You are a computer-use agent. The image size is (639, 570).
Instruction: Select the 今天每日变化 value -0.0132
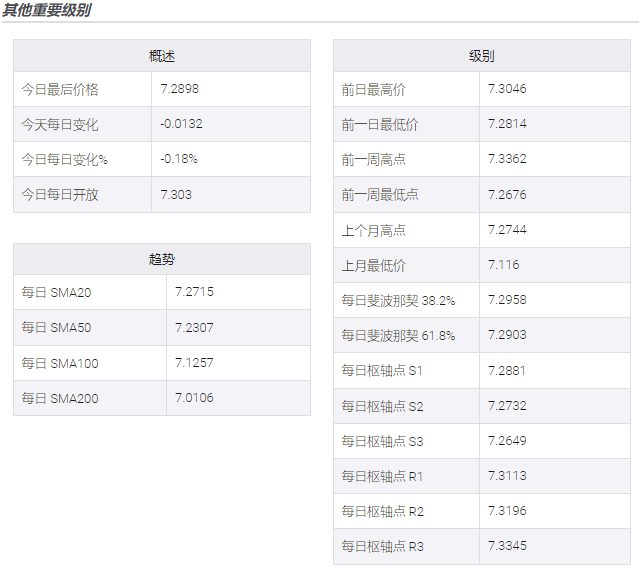pyautogui.click(x=181, y=124)
